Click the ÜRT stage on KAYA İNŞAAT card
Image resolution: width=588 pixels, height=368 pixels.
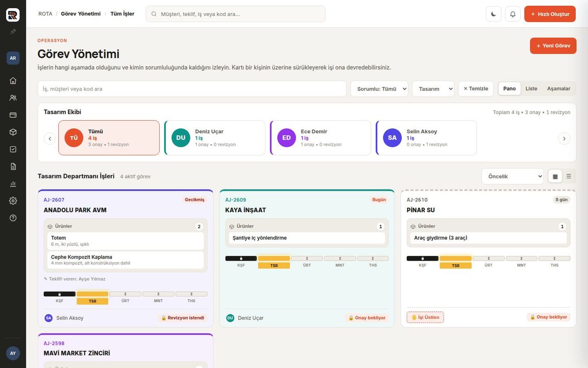[307, 261]
